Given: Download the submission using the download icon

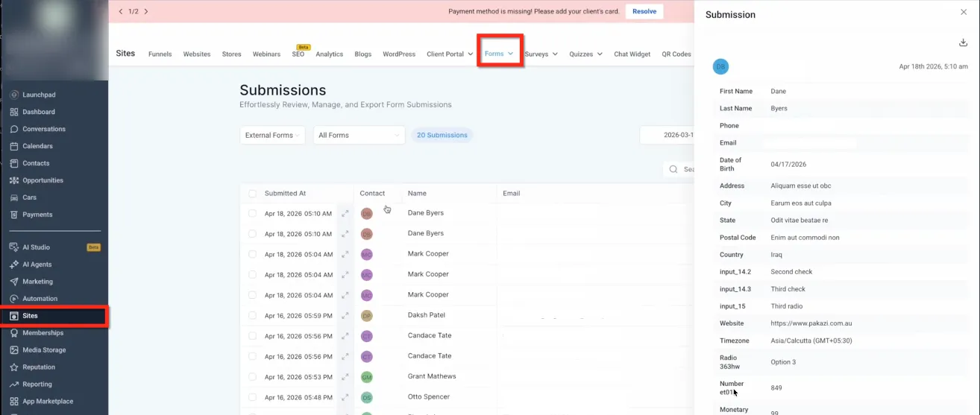Looking at the screenshot, I should (x=963, y=42).
